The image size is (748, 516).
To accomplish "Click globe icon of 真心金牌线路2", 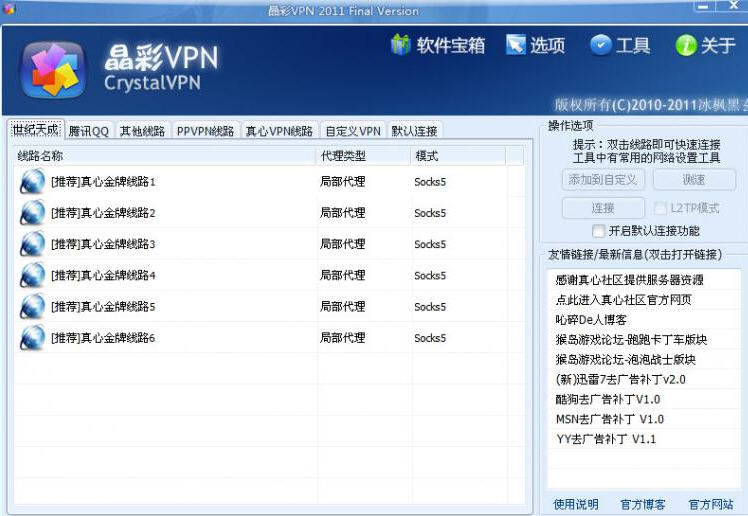I will click(32, 213).
